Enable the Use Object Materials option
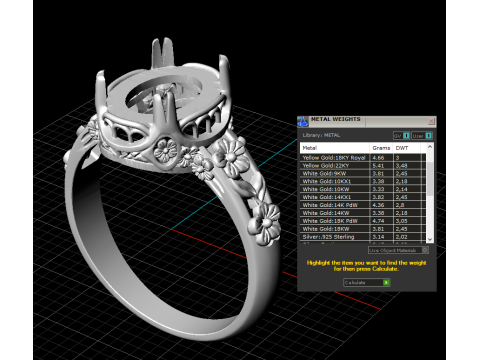The image size is (480, 360). click(x=398, y=250)
